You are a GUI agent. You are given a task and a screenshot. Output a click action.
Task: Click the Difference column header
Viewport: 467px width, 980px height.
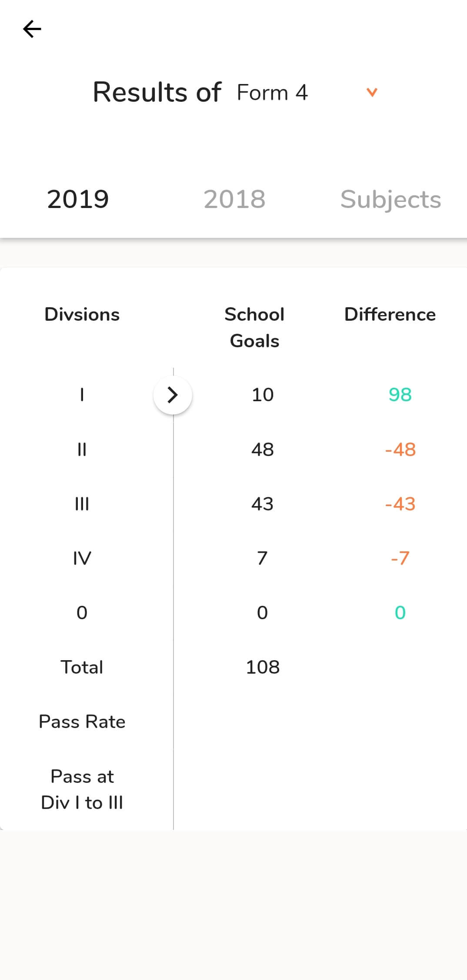pos(390,314)
